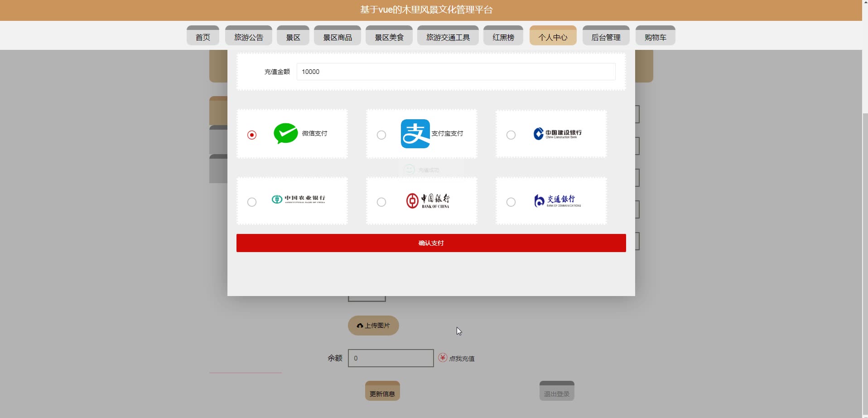Open the 红黑榜 tab
Viewport: 868px width, 418px height.
point(503,36)
